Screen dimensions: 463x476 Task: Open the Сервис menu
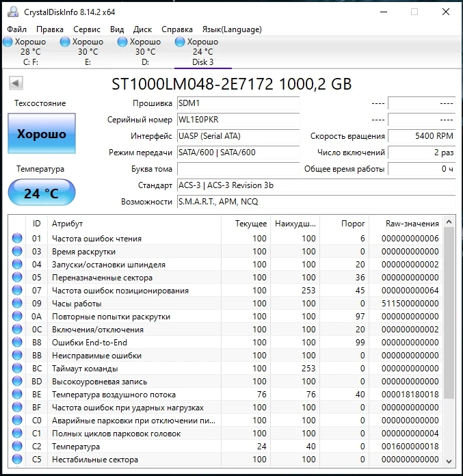pyautogui.click(x=87, y=29)
